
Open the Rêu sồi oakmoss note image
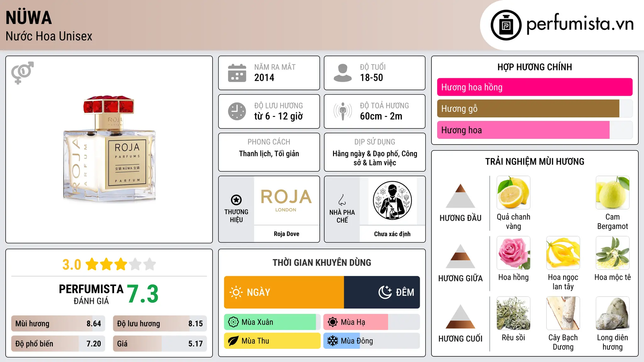coord(514,313)
